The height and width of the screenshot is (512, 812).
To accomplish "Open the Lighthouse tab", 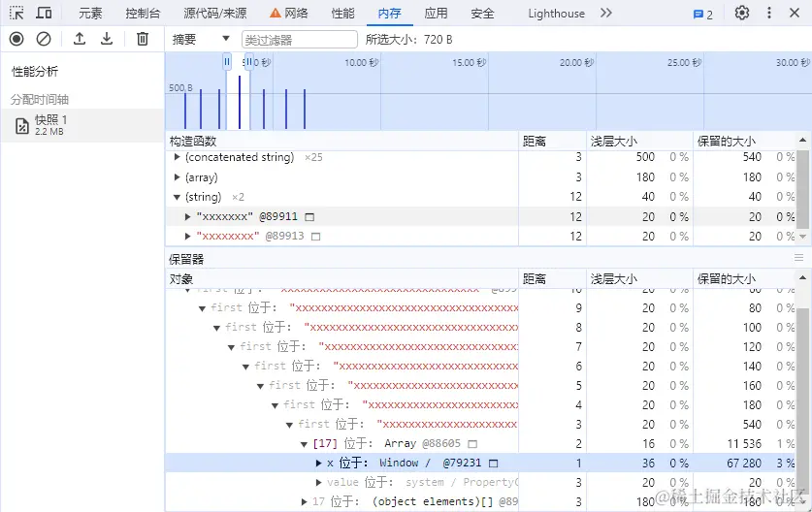I will pyautogui.click(x=556, y=14).
